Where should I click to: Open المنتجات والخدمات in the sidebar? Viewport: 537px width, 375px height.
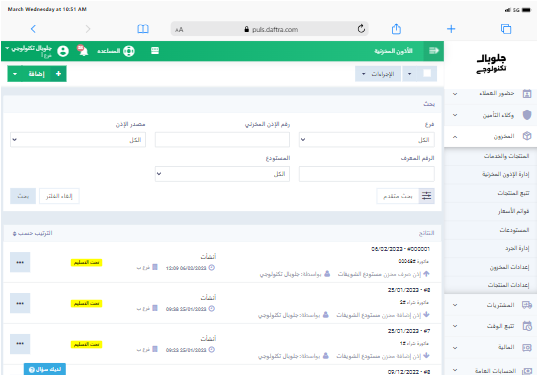click(x=490, y=156)
